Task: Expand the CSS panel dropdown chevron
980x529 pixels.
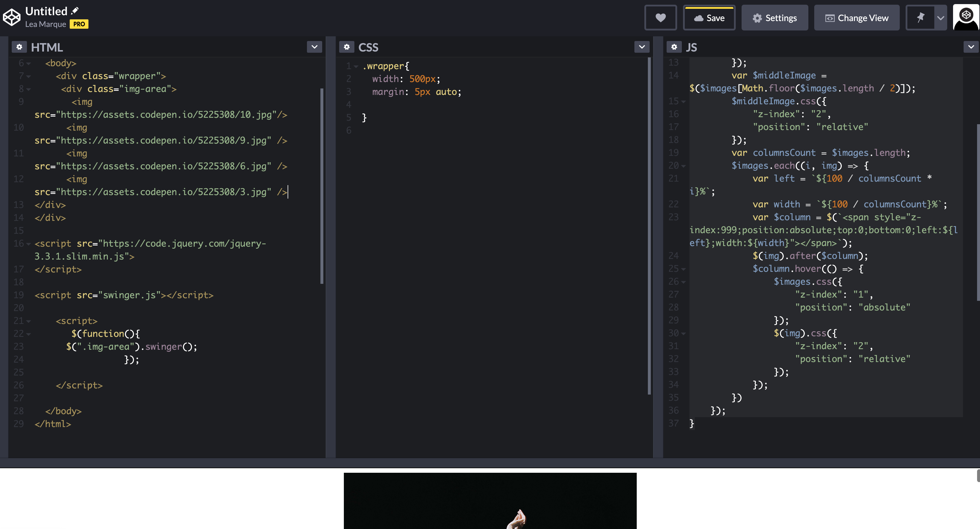Action: [x=642, y=47]
